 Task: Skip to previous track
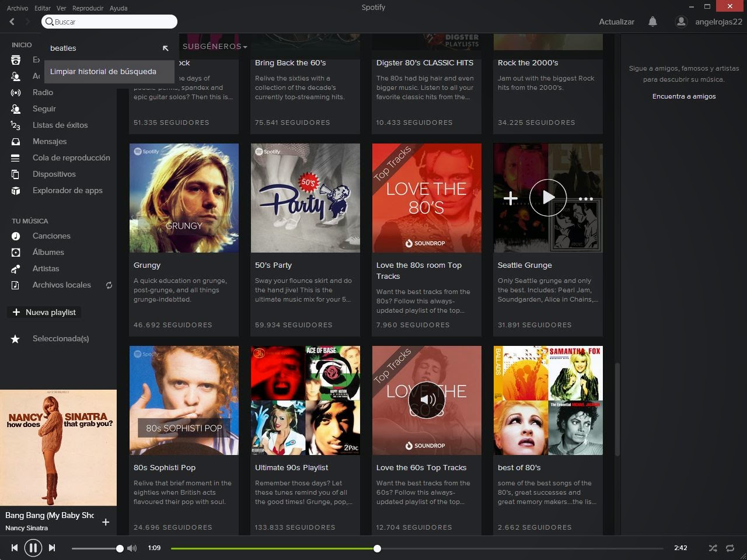tap(15, 548)
